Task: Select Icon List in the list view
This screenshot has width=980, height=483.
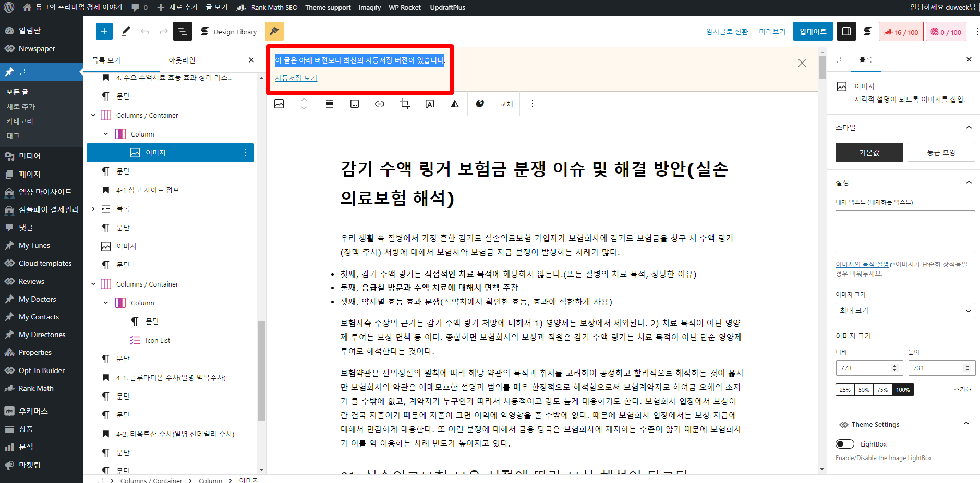Action: tap(158, 340)
